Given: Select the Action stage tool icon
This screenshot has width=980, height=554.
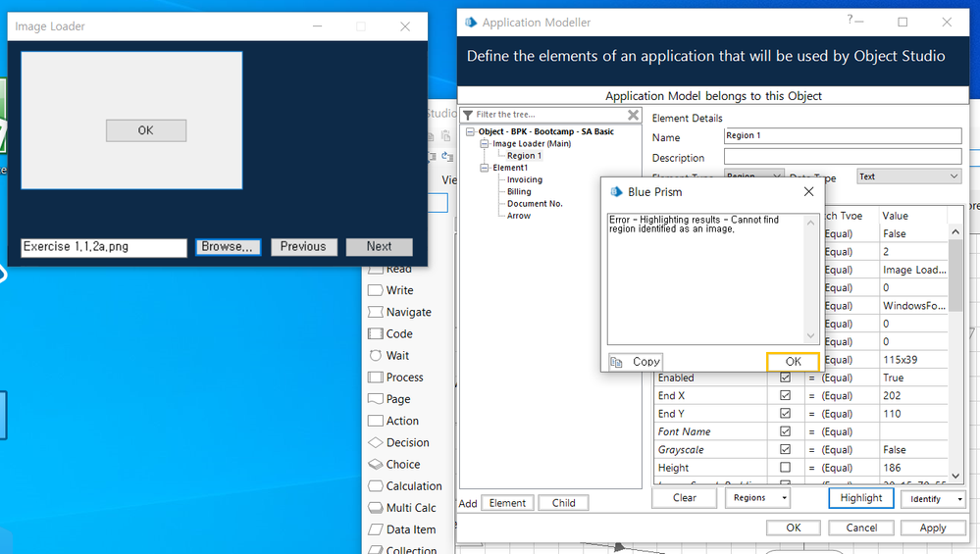Looking at the screenshot, I should click(x=375, y=421).
